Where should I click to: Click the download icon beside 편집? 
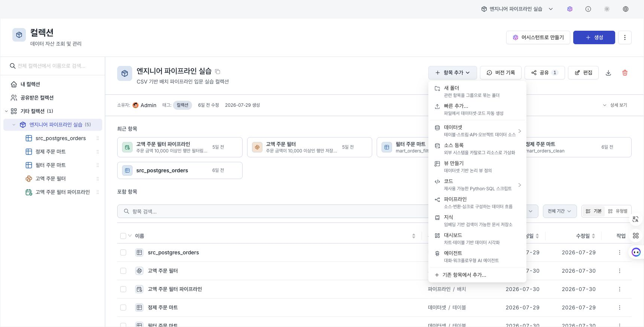(608, 73)
